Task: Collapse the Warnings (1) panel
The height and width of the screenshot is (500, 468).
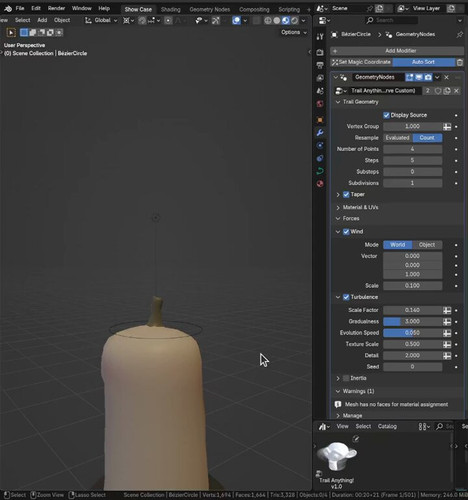Action: [x=338, y=392]
